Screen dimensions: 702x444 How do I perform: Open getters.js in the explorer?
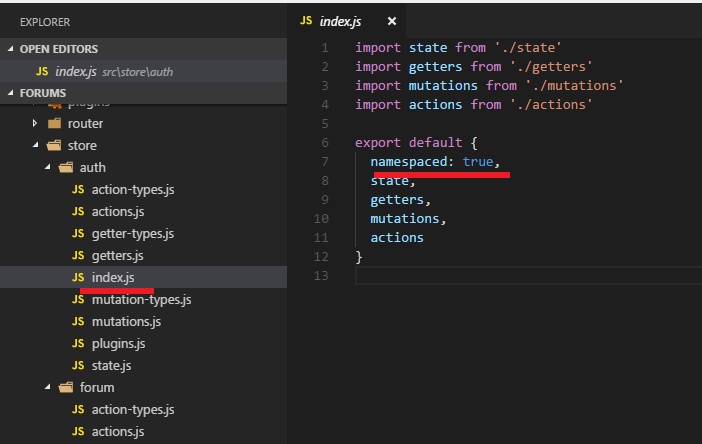[117, 256]
